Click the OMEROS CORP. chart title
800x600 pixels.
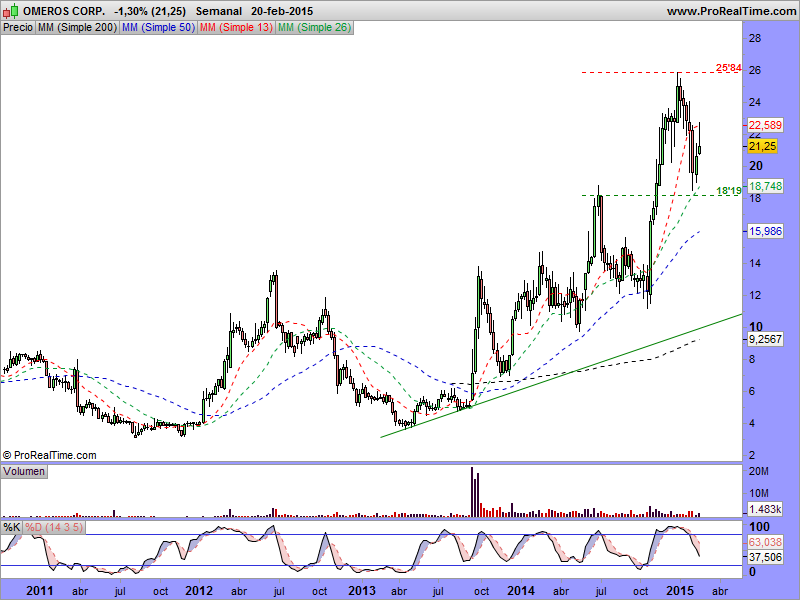[x=64, y=11]
